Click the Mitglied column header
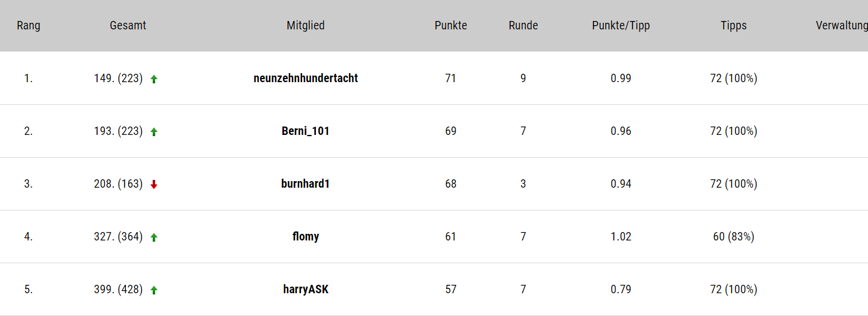868x316 pixels. [x=306, y=25]
